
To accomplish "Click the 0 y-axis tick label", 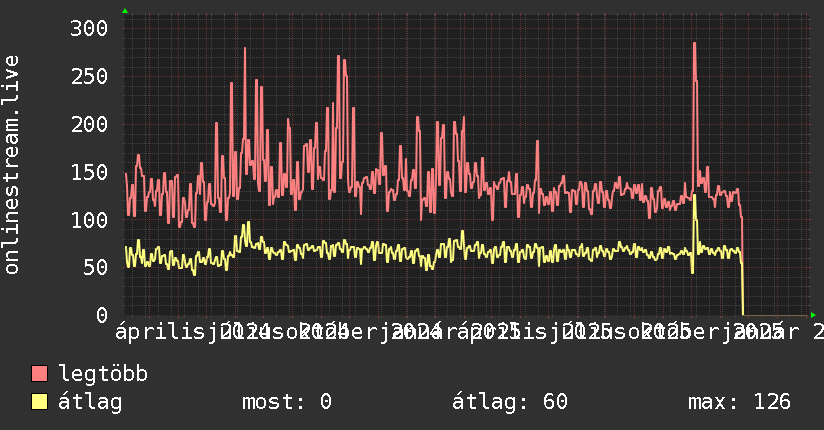I will (x=102, y=315).
